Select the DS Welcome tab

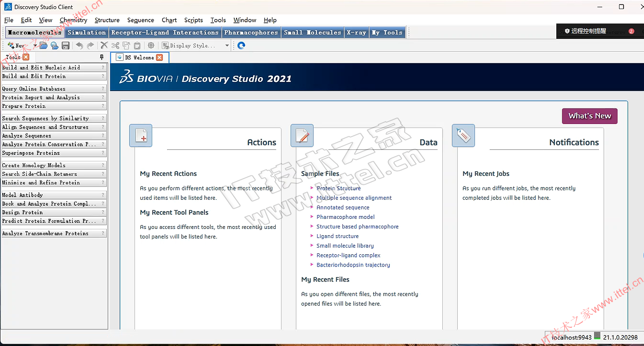(x=140, y=58)
